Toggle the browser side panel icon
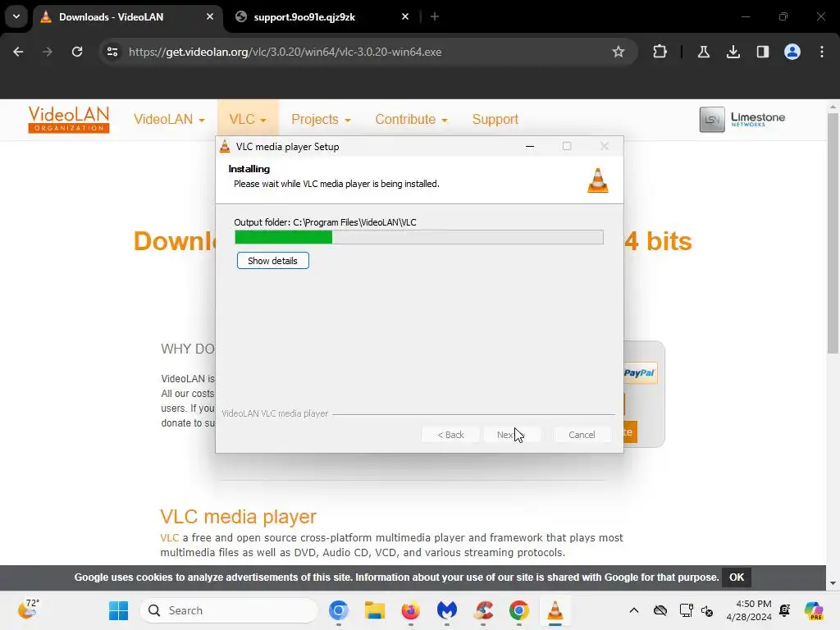Screen dimensions: 840x630 (x=762, y=52)
